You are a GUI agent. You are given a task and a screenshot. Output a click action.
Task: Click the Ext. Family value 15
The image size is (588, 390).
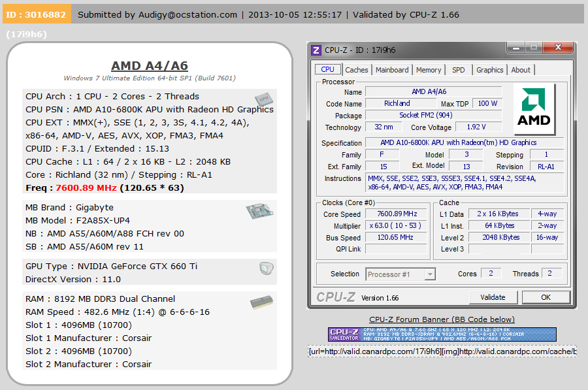[383, 167]
